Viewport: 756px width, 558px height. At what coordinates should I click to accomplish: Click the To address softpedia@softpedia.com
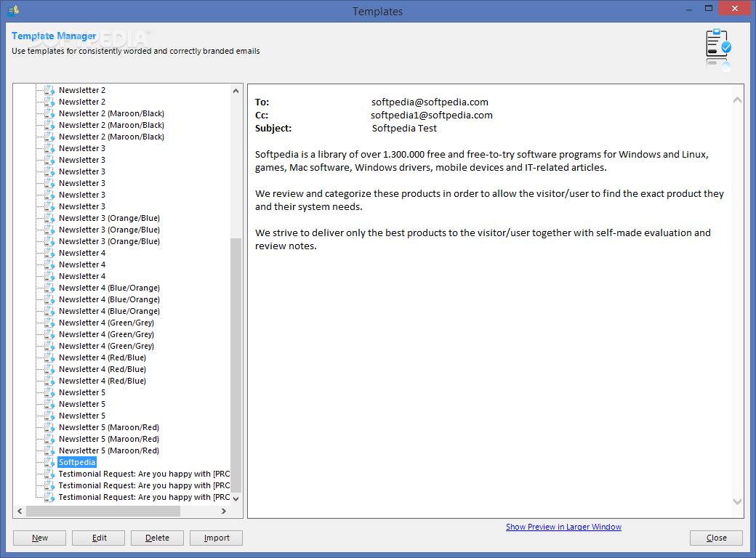430,102
